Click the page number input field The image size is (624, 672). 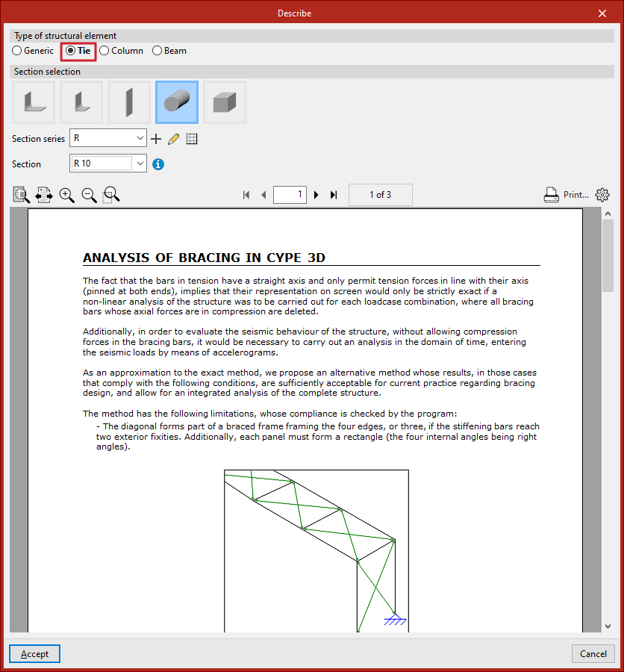290,195
